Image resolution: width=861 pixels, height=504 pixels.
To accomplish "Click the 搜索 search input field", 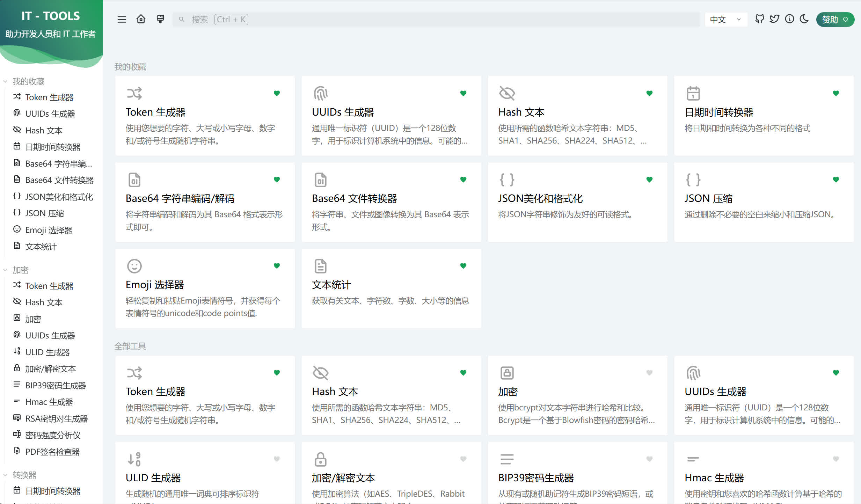I will click(437, 20).
